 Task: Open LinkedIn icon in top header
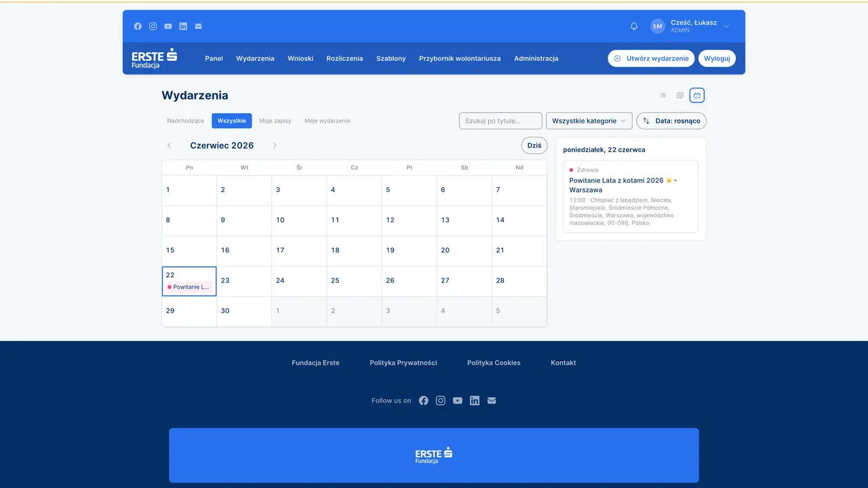pos(183,26)
